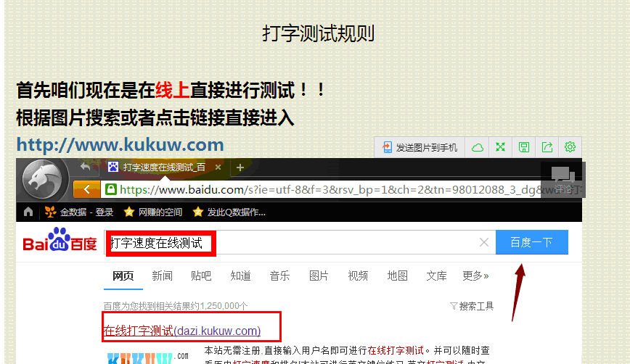This screenshot has height=364, width=630.
Task: Open the green settings gear icon
Action: coord(570,147)
